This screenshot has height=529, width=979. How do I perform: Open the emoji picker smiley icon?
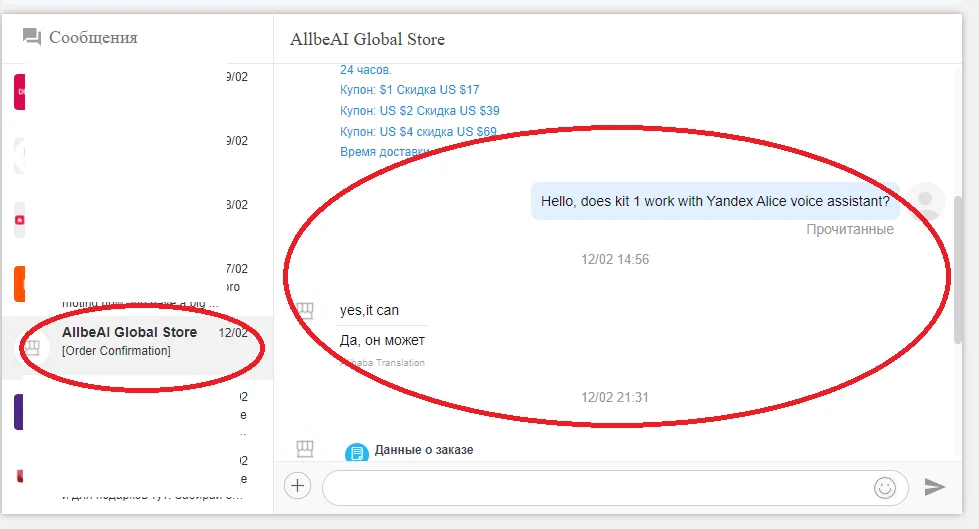[885, 487]
